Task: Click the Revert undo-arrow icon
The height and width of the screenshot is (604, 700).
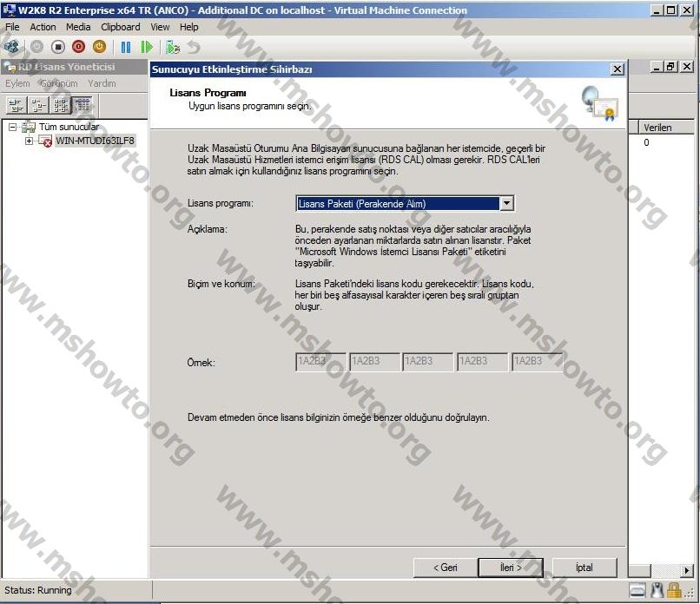Action: coord(194,47)
